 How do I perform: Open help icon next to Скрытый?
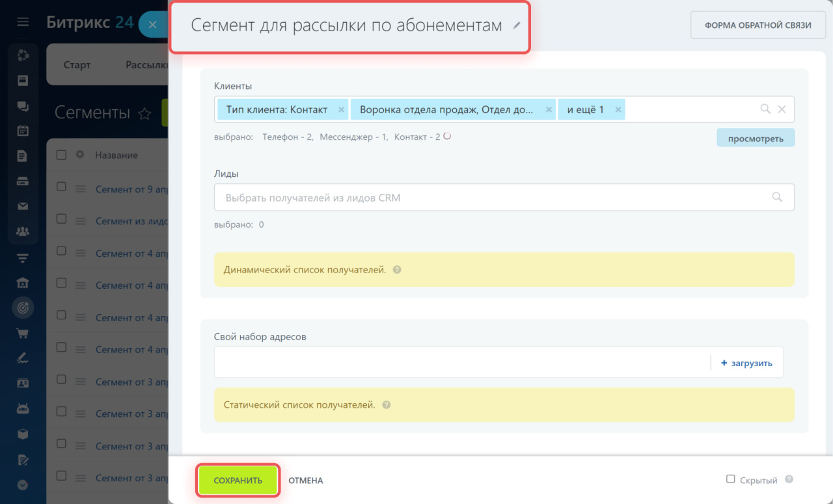coord(789,480)
